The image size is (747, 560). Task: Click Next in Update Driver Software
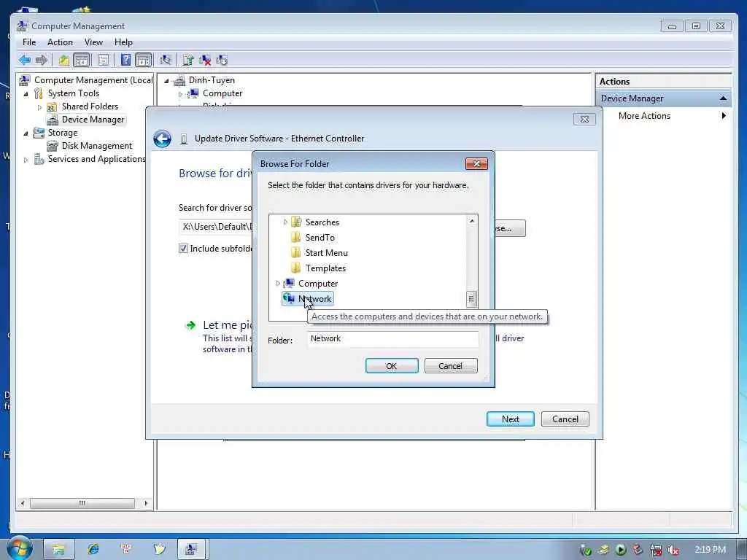[510, 419]
